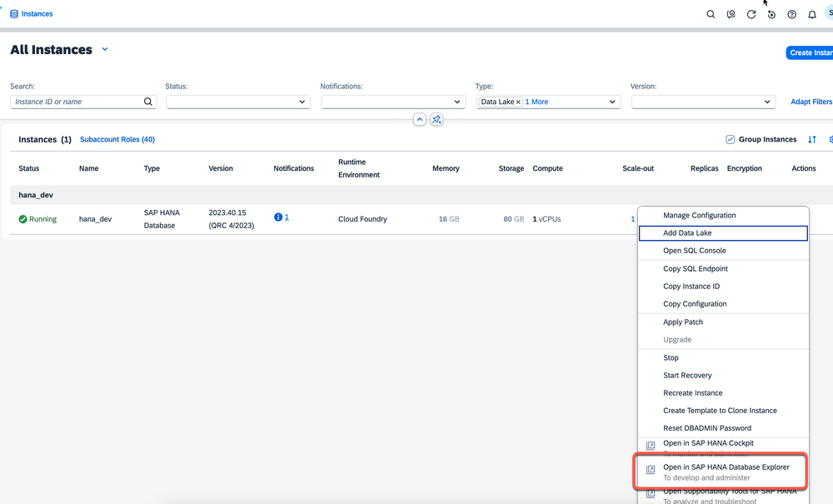This screenshot has width=833, height=504.
Task: Open the help question mark icon
Action: (792, 14)
